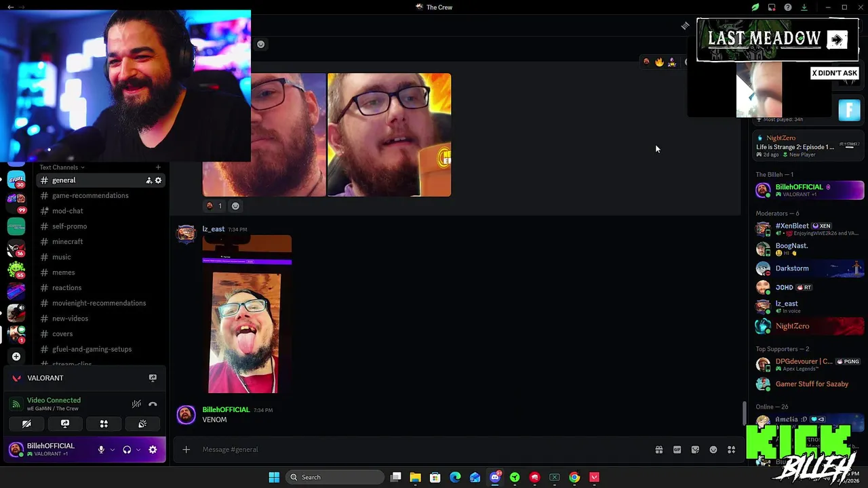
Task: Stream VALORANT using the screen icon
Action: [153, 378]
